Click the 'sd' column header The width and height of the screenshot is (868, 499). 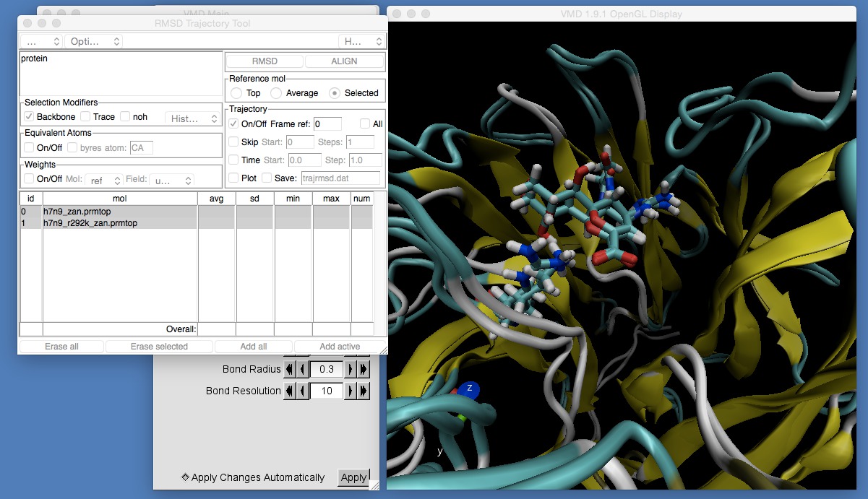pyautogui.click(x=255, y=198)
